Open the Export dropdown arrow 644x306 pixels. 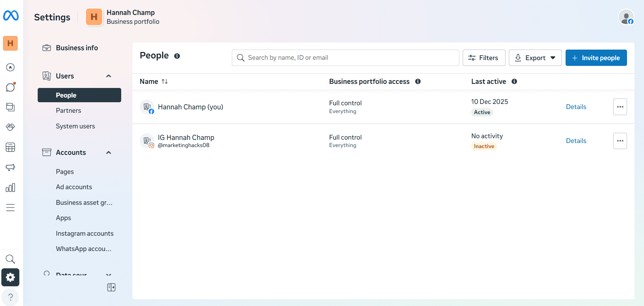tap(553, 58)
